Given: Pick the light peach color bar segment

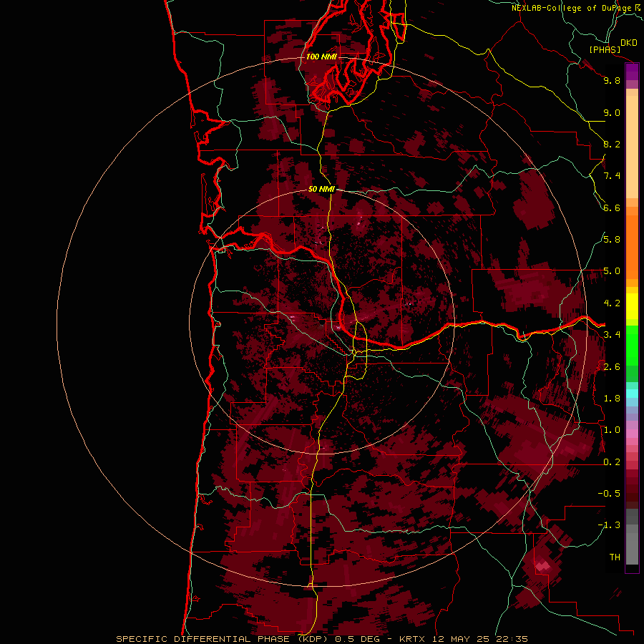Looking at the screenshot, I should click(x=632, y=147).
